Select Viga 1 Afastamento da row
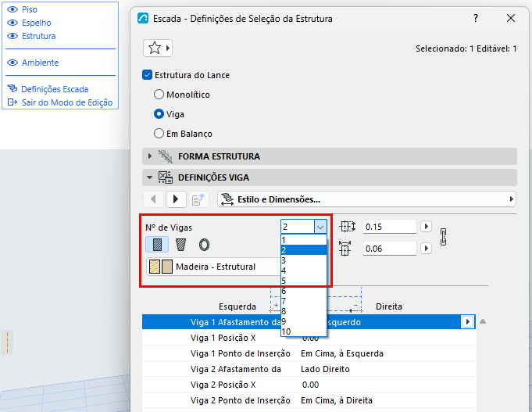This screenshot has width=532, height=412. coord(309,322)
